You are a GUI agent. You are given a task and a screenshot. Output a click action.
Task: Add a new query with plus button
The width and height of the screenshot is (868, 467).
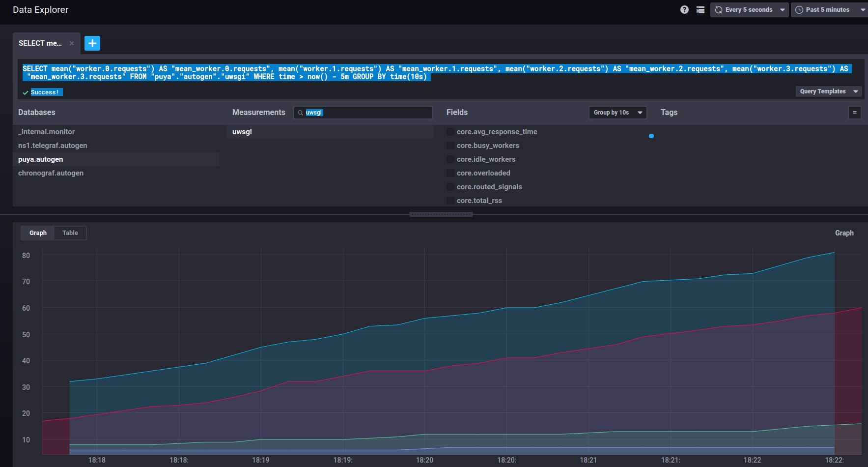(92, 43)
